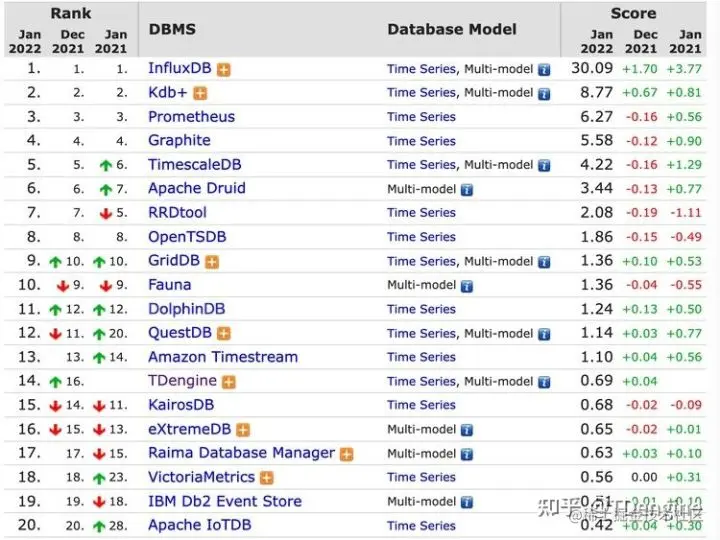
Task: Click the info icon beside Apache Druid's Multi-model
Action: [467, 189]
